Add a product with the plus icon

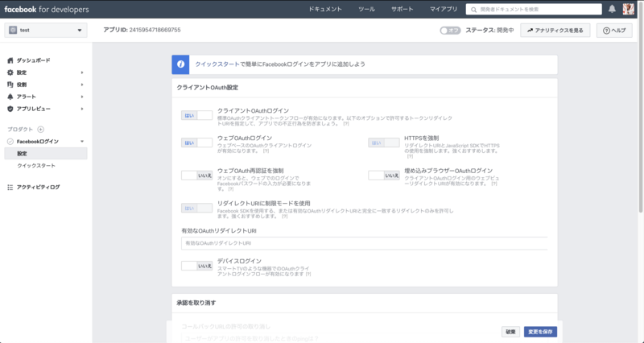pyautogui.click(x=41, y=130)
